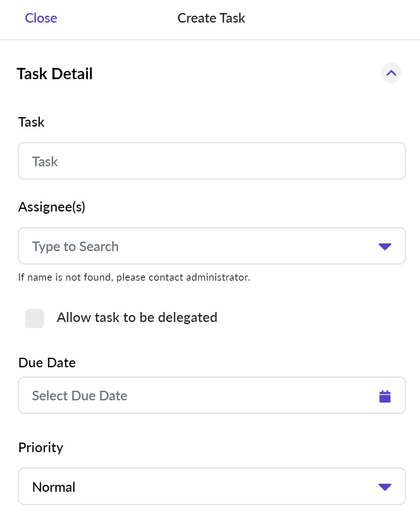Image resolution: width=420 pixels, height=517 pixels.
Task: Click the 'Allow task to be delegated' label
Action: (137, 318)
